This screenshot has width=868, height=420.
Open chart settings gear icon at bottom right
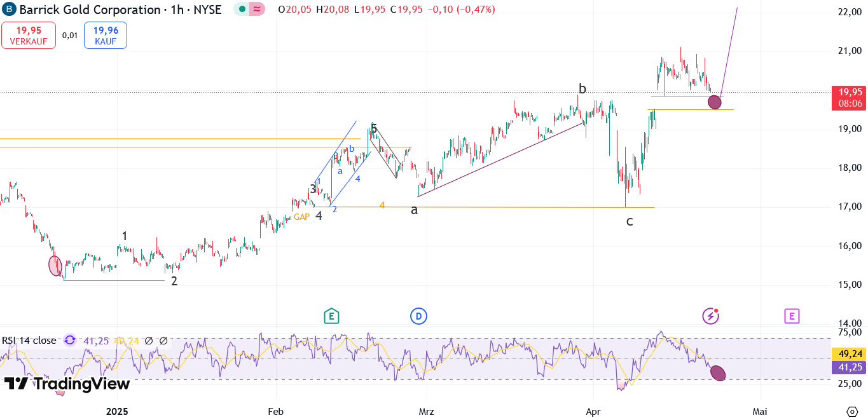pos(852,412)
